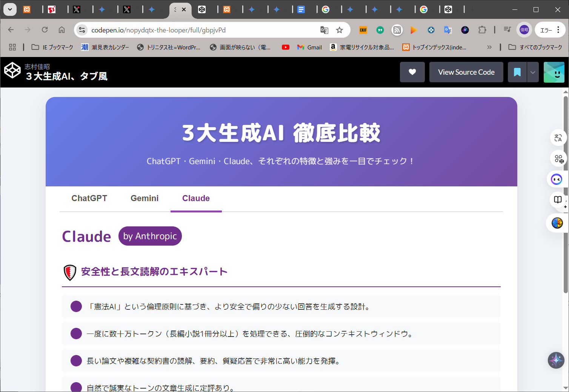This screenshot has width=569, height=392.
Task: Click the browser forward arrow
Action: point(28,30)
